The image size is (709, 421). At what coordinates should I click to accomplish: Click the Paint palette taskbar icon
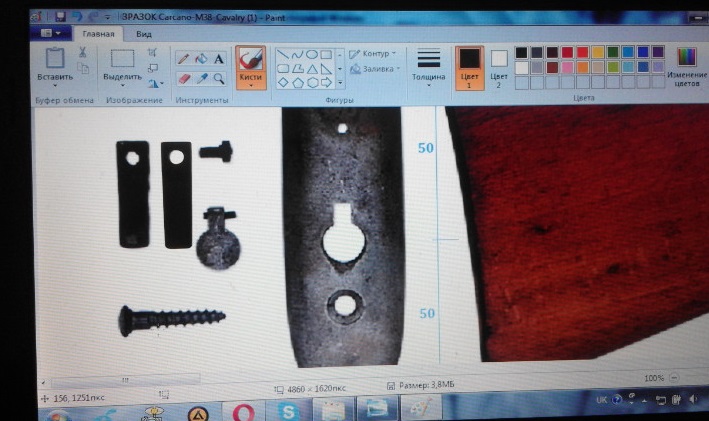[x=421, y=408]
